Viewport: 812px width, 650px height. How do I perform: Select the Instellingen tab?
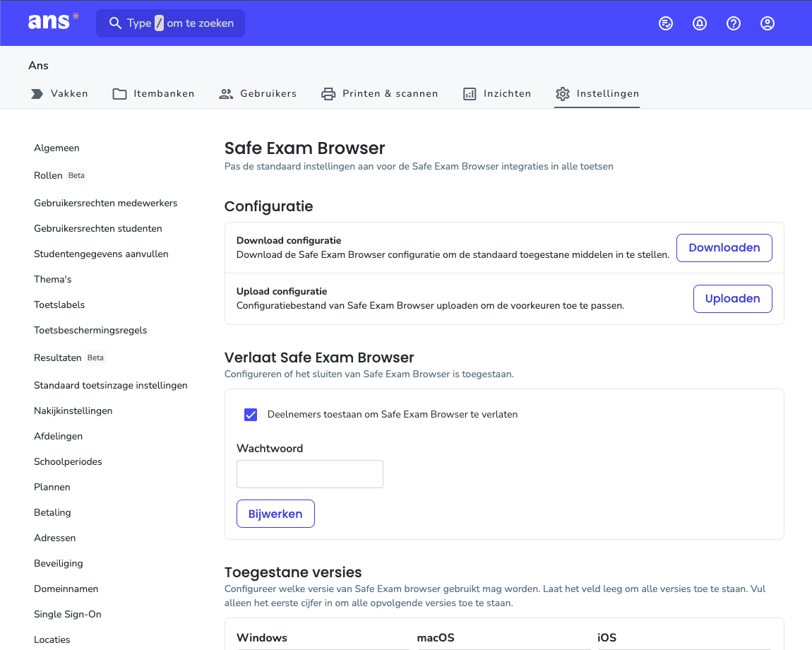[597, 94]
